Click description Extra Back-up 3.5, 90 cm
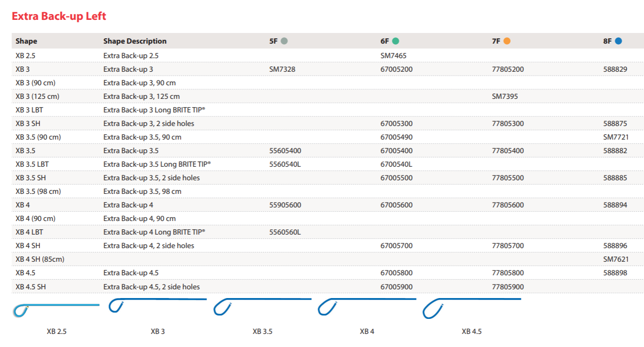644x347 pixels. click(142, 137)
